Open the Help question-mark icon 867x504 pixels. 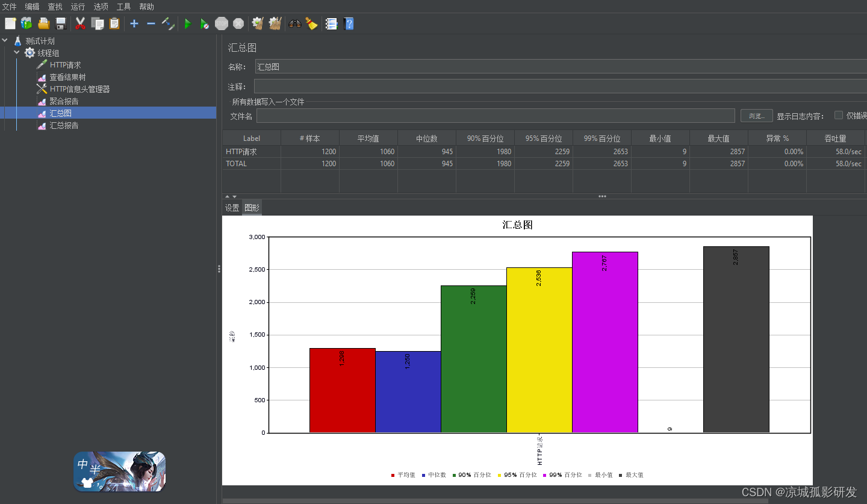[x=348, y=23]
